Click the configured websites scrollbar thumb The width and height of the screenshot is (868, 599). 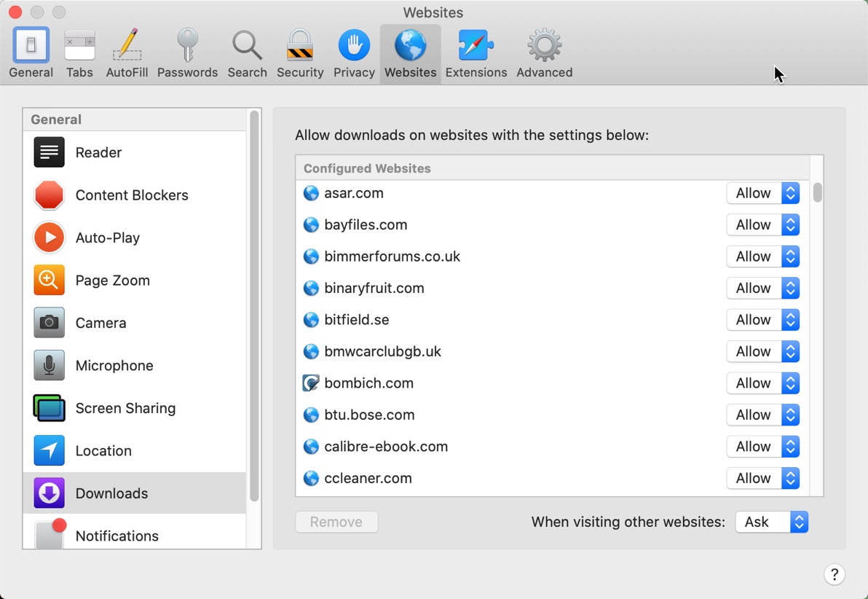[817, 192]
